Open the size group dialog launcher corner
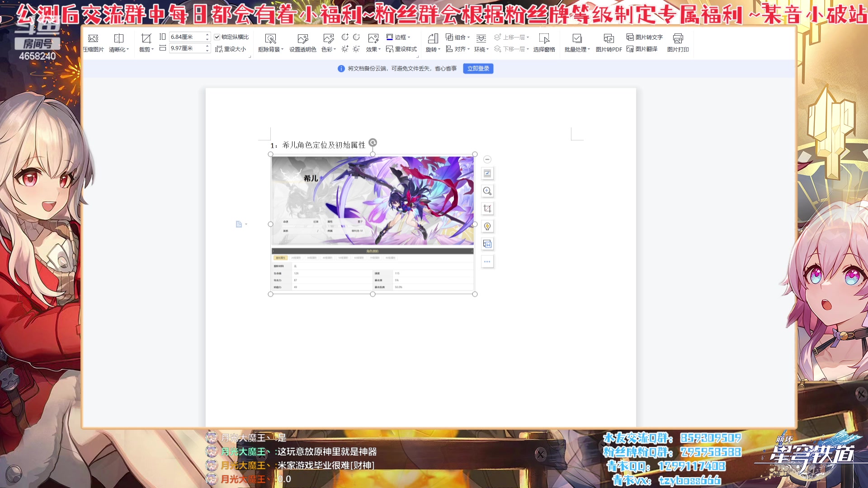The height and width of the screenshot is (488, 868). [x=250, y=57]
